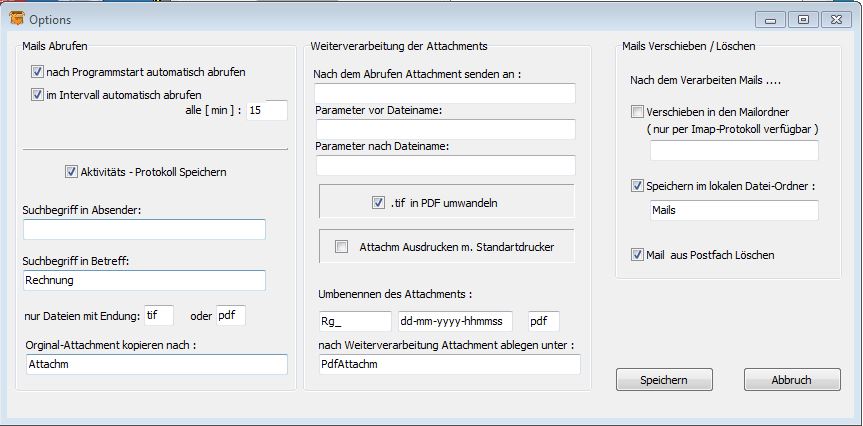
Task: Click the date format field dd-mm-yyyy-hhmmss
Action: (x=455, y=321)
